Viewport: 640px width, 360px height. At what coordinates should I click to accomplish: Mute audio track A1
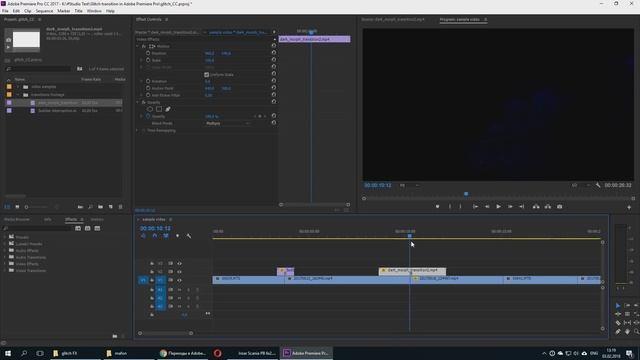179,290
